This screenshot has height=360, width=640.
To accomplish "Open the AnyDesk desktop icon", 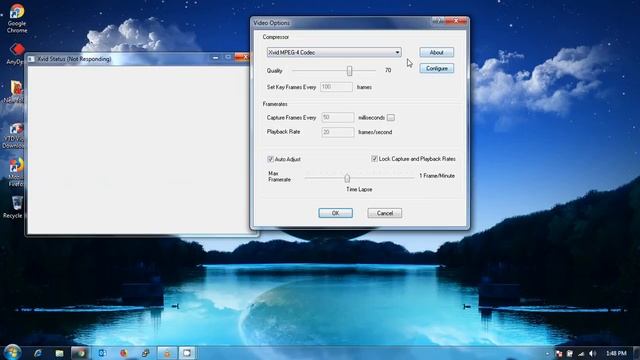I will click(16, 54).
